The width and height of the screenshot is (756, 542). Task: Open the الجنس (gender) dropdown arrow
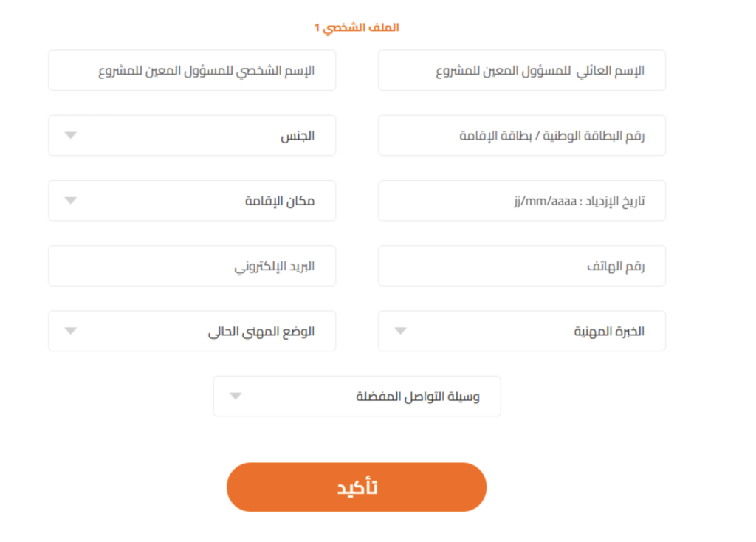coord(71,135)
